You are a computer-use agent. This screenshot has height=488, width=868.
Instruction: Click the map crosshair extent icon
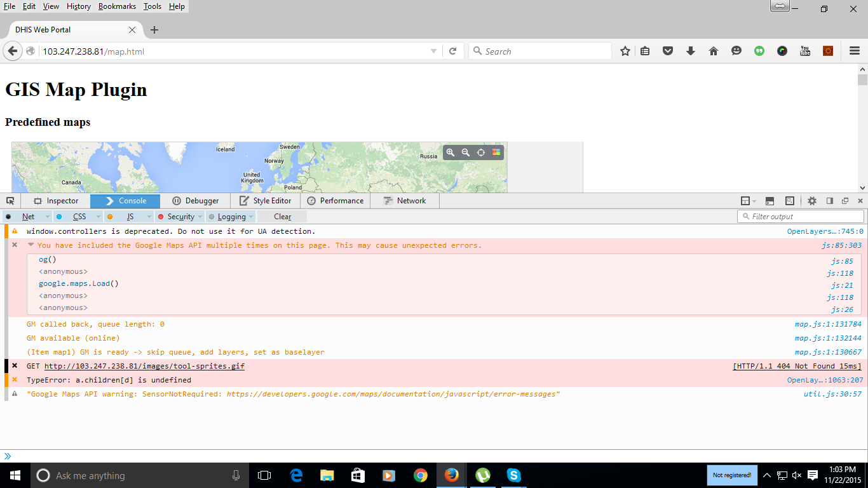(x=481, y=152)
